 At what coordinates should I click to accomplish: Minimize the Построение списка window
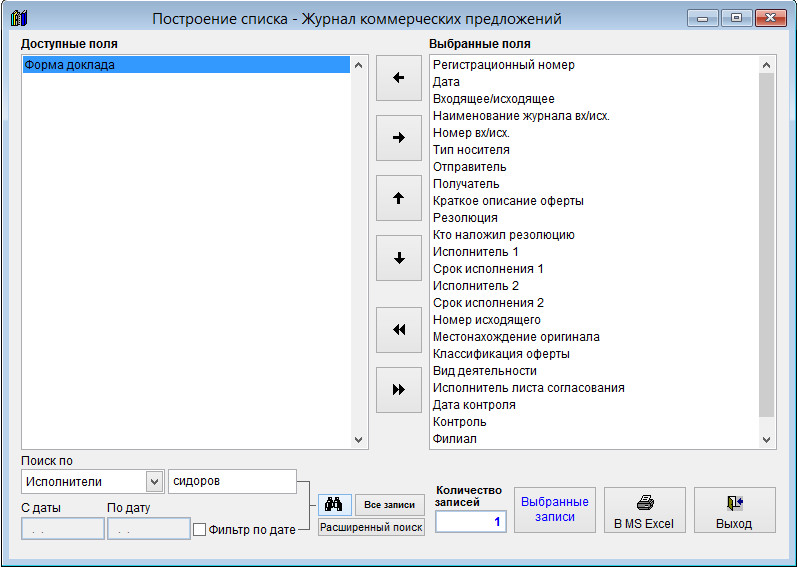pos(703,18)
